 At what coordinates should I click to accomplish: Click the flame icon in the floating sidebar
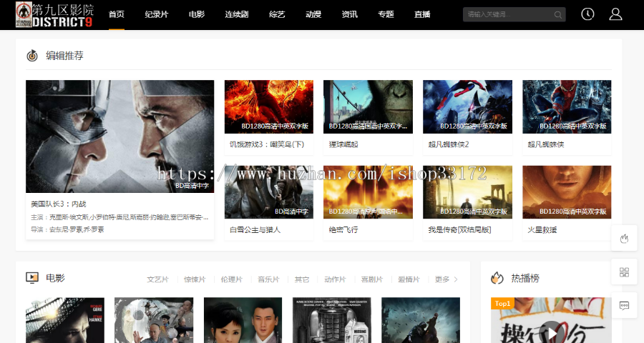[x=624, y=239]
